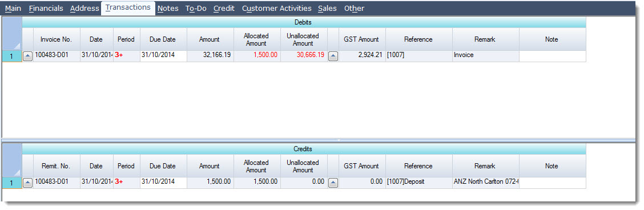Select all rows via Debits grid corner
This screenshot has width=644, height=210.
click(x=12, y=34)
